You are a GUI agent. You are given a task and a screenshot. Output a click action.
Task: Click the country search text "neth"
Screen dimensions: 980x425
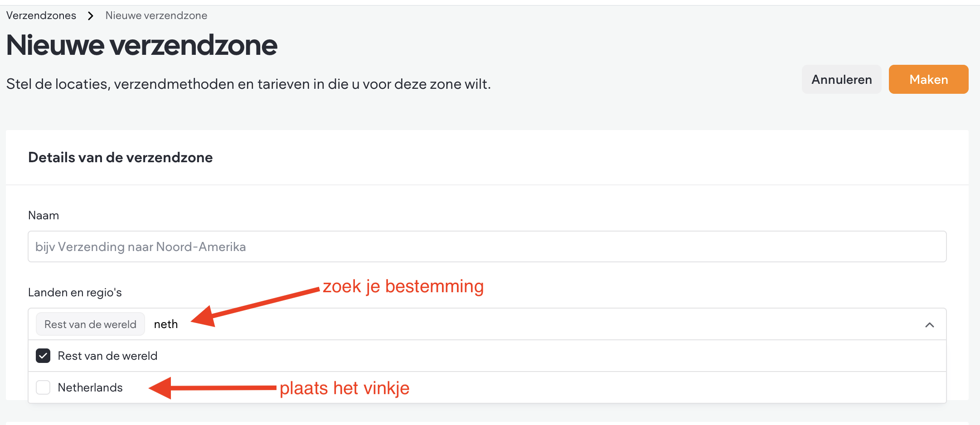point(166,324)
